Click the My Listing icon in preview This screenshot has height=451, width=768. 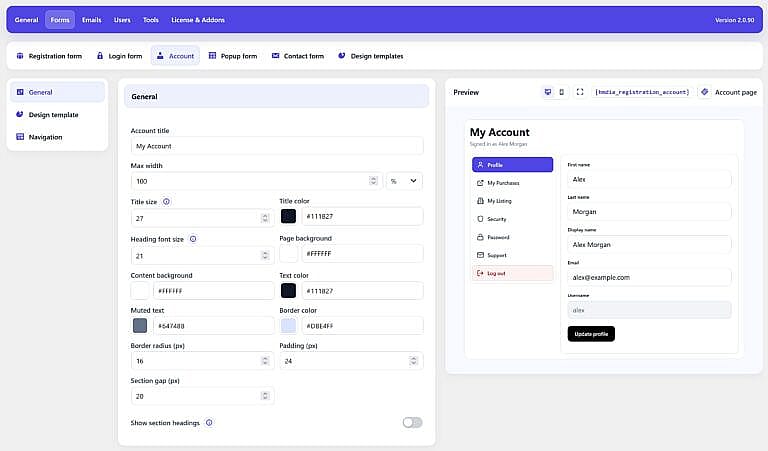480,201
